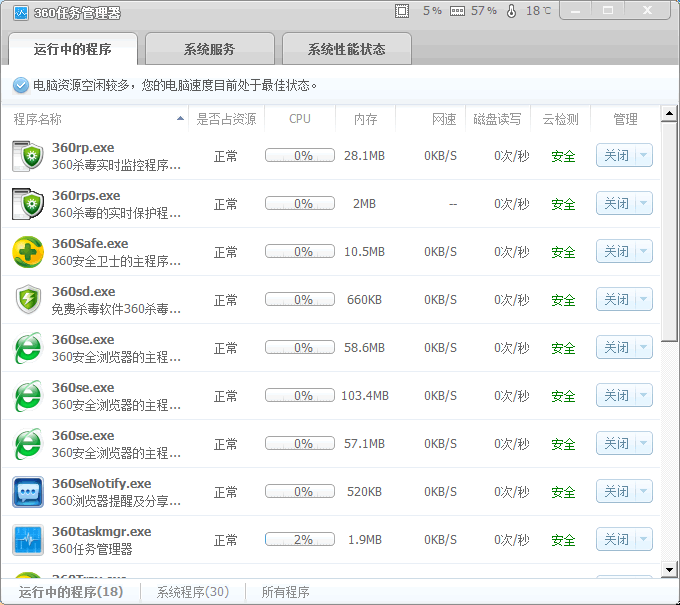Screen dimensions: 680x605
Task: Click browser icon of 103.4MB 360se.exe process
Action: (x=27, y=396)
